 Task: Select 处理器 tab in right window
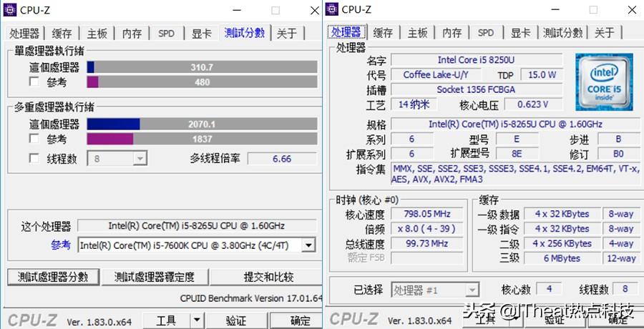(346, 32)
